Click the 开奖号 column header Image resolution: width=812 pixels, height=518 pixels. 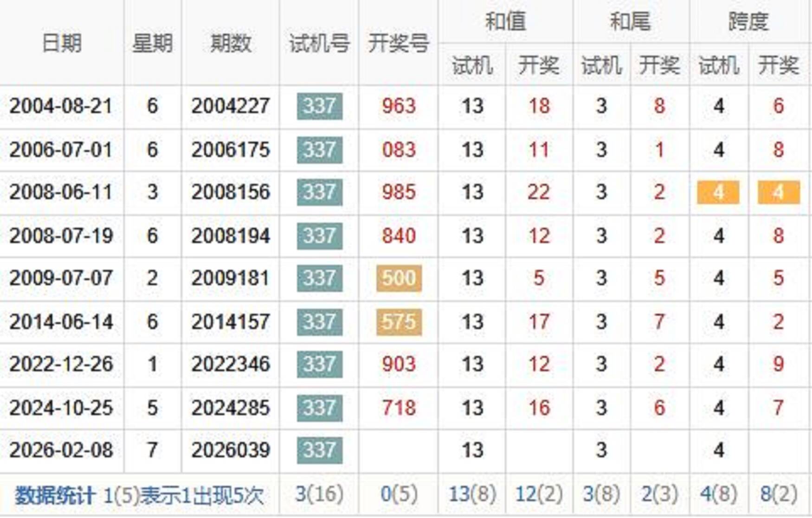pyautogui.click(x=398, y=43)
